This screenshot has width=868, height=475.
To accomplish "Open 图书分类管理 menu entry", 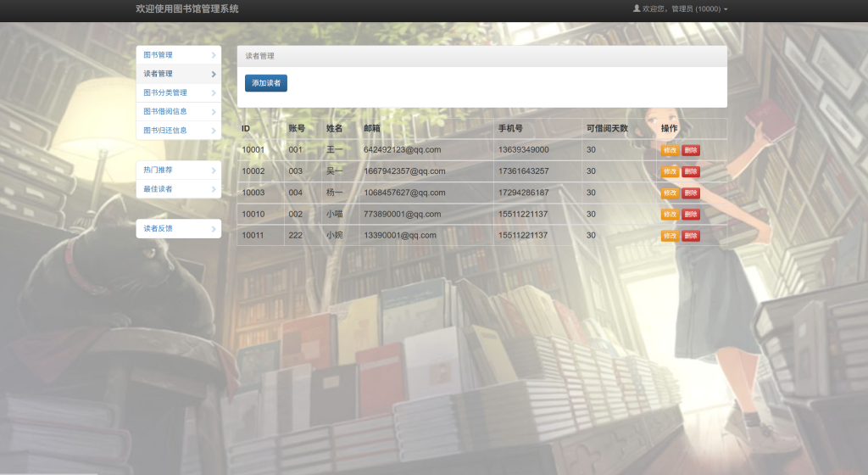I will (178, 92).
